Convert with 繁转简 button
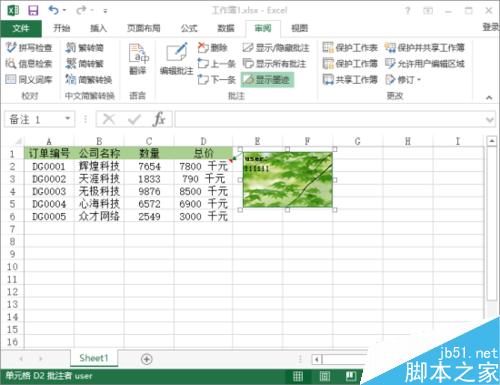 pyautogui.click(x=84, y=48)
